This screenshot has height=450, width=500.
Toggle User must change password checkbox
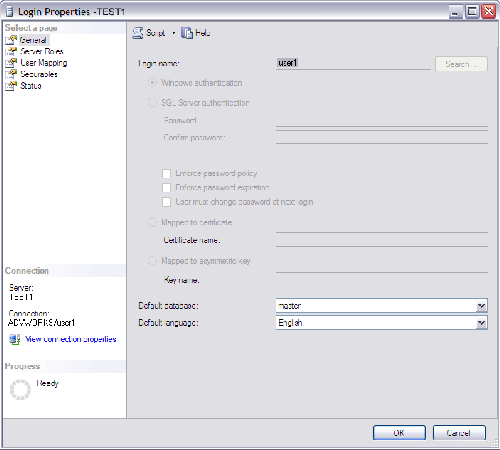166,202
